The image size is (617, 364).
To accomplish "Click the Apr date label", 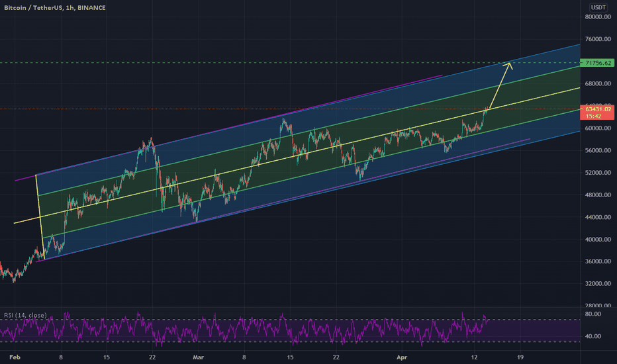I will pyautogui.click(x=402, y=357).
